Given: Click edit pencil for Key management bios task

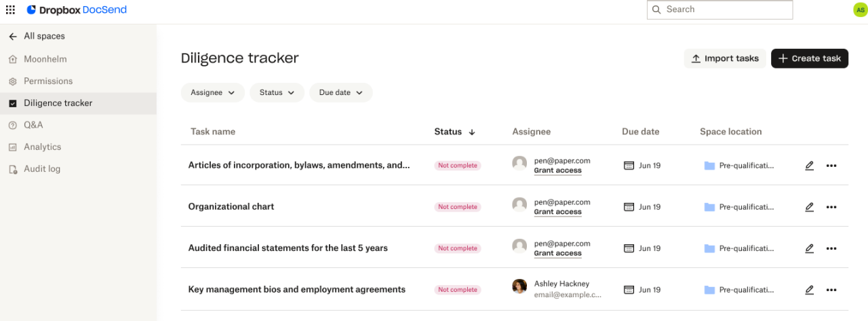Looking at the screenshot, I should click(809, 290).
